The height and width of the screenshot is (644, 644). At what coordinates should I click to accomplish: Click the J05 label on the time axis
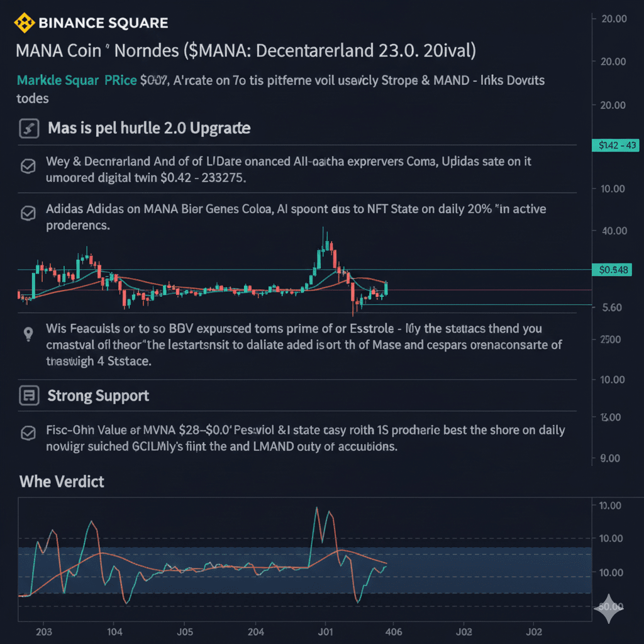tap(184, 630)
